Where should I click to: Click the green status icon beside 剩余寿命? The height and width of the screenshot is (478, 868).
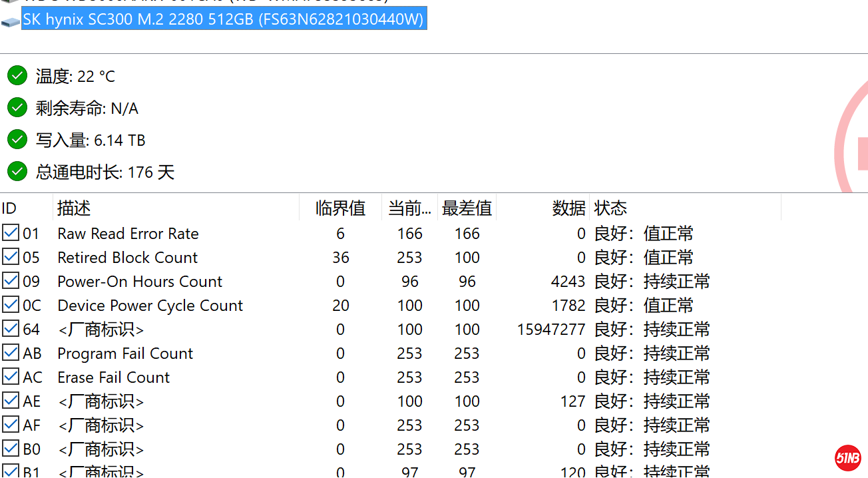[17, 107]
